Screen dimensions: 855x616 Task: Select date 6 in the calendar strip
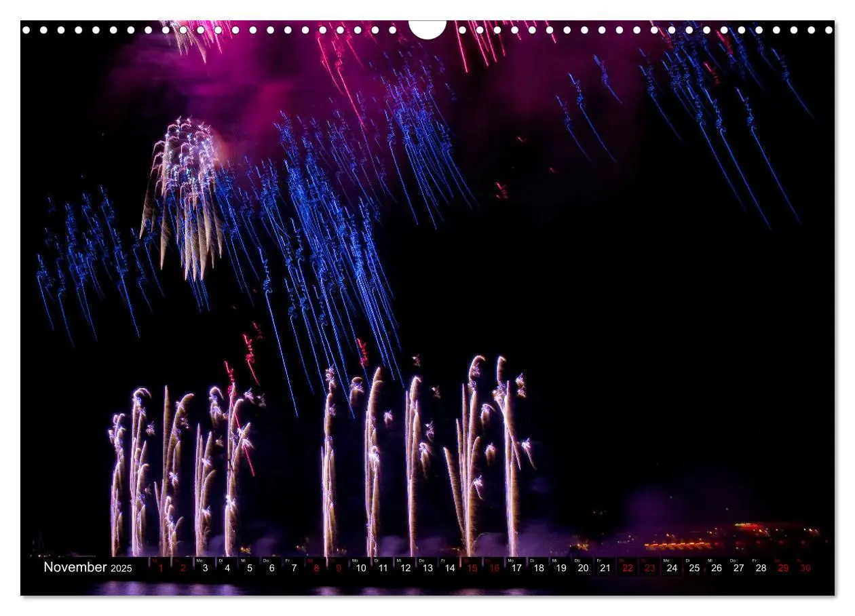[272, 568]
